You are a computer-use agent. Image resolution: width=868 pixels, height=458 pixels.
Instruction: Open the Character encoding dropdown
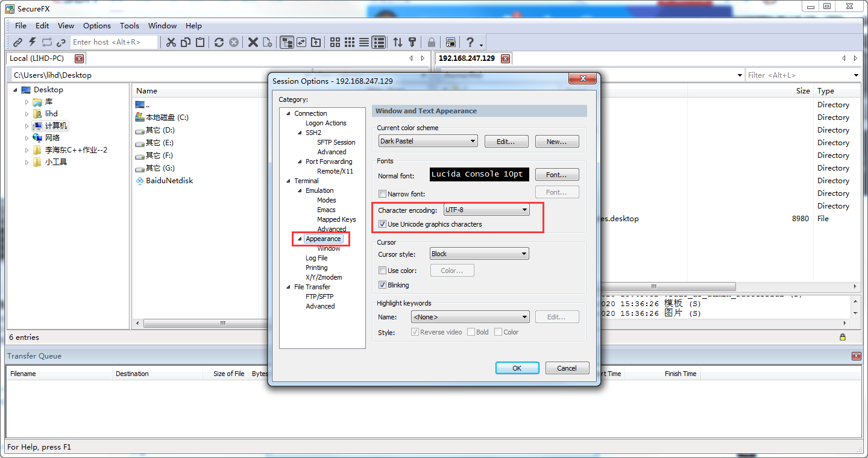pyautogui.click(x=486, y=210)
